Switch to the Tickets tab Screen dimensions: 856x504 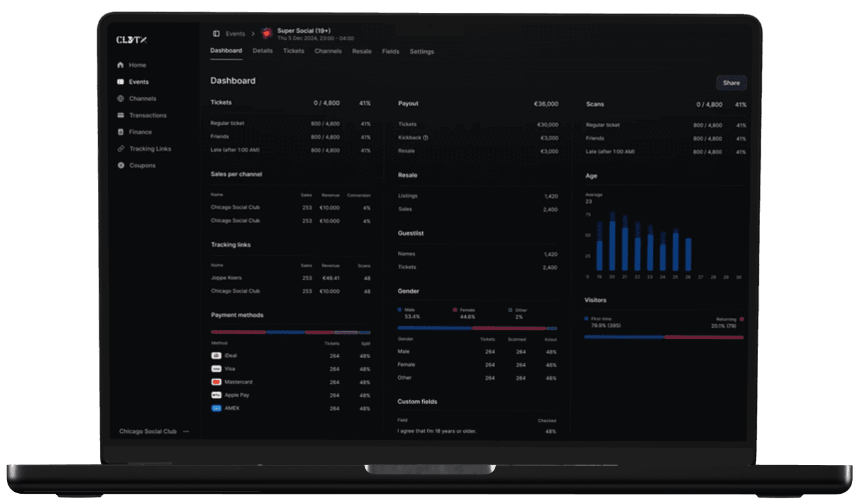pos(294,51)
